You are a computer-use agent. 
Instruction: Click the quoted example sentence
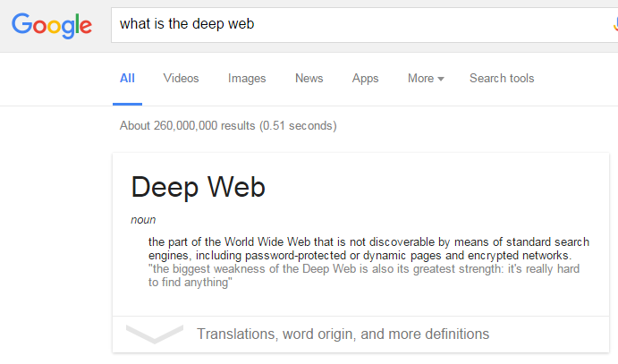pos(364,275)
